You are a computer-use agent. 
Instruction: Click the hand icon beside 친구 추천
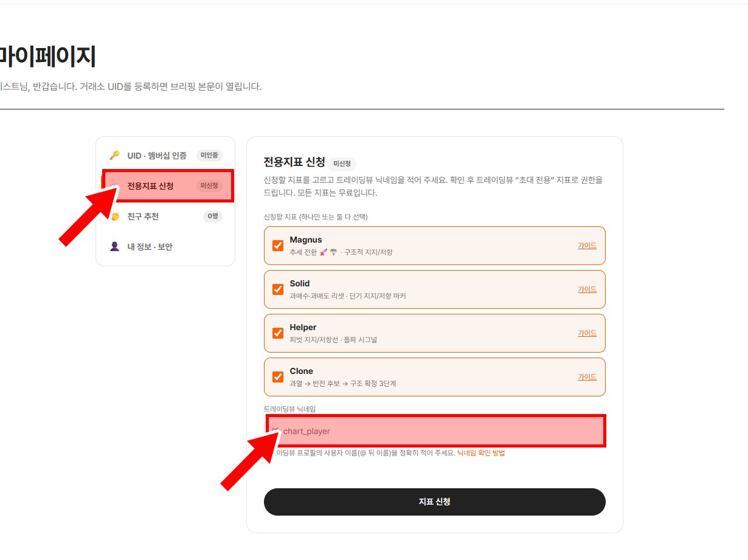coord(114,216)
